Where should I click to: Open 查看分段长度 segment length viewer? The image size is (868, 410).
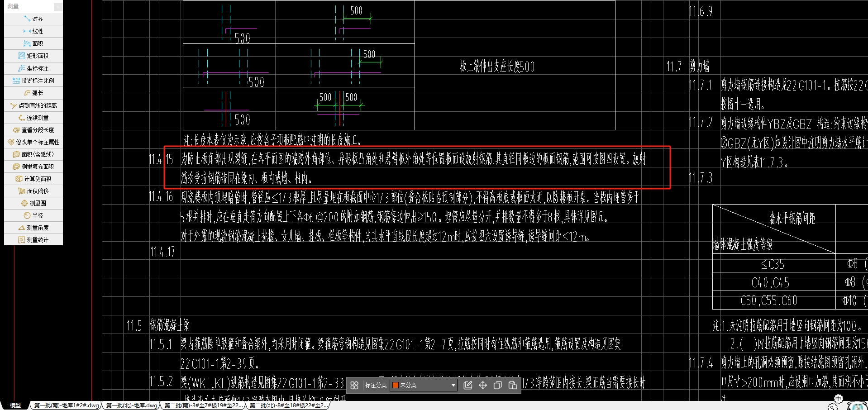pos(33,130)
